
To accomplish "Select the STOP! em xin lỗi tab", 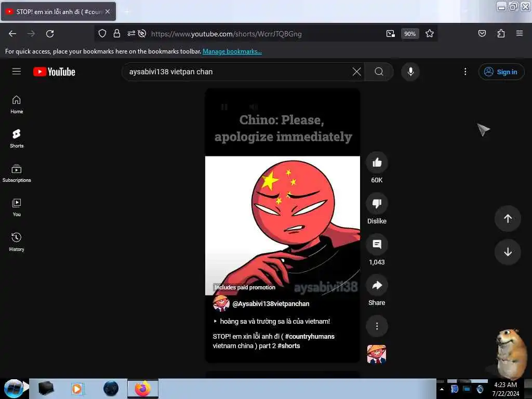I will coord(58,11).
